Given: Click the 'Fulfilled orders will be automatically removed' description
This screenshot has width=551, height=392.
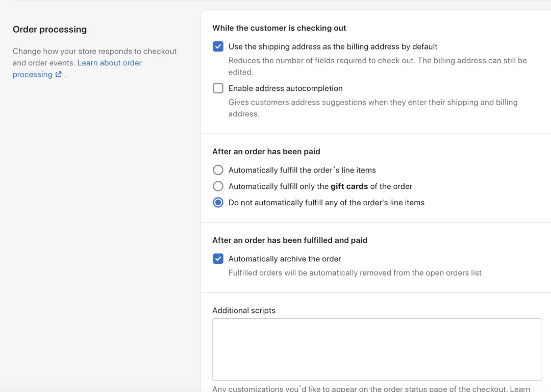Looking at the screenshot, I should 356,273.
